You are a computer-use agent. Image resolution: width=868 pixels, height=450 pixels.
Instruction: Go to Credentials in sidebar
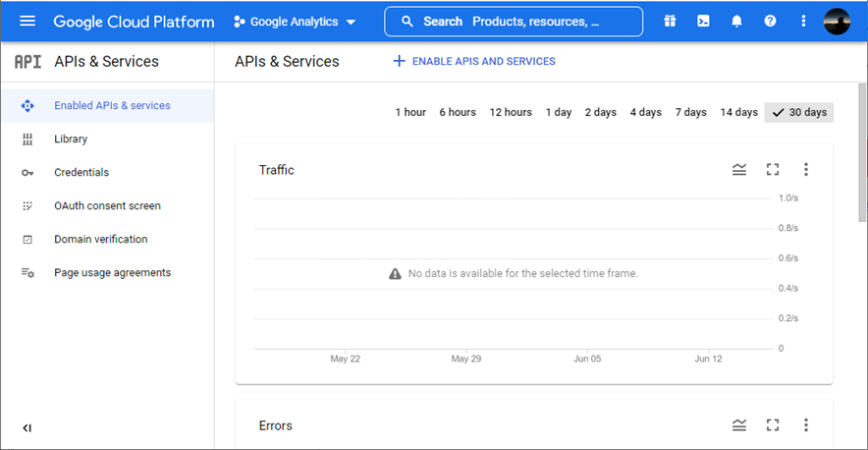81,173
